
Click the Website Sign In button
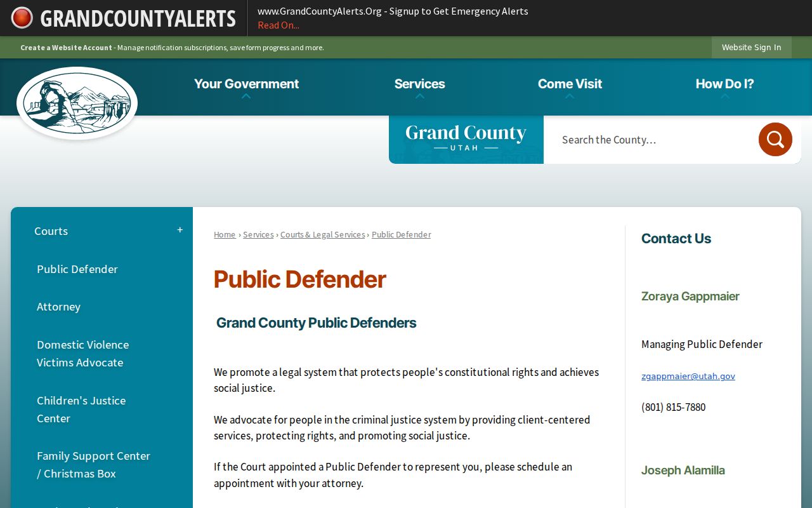pos(752,48)
